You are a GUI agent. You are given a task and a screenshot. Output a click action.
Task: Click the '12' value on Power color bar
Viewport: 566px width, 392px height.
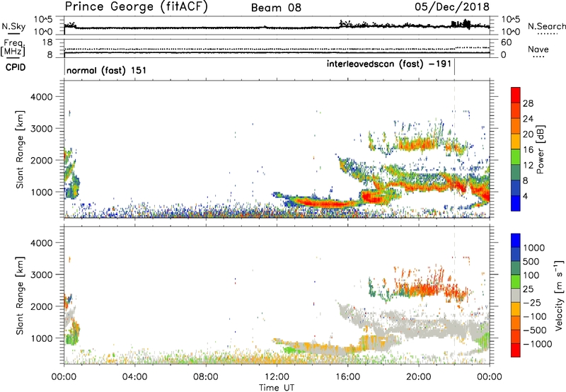point(528,166)
